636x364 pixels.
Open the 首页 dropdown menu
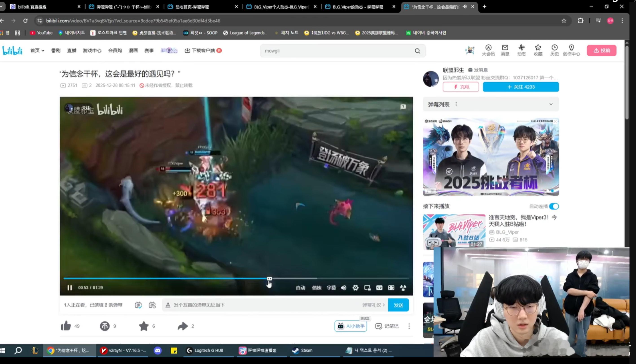[x=37, y=51]
